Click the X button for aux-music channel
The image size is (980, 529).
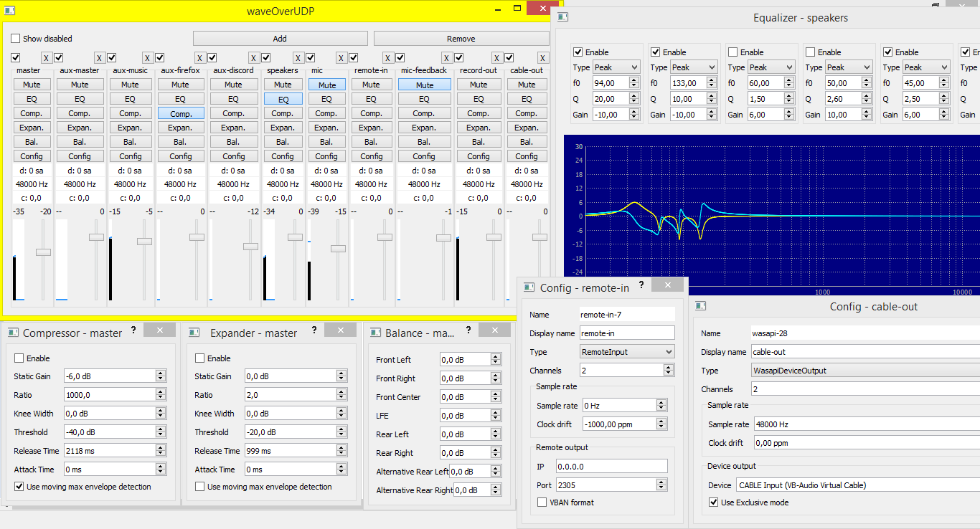pyautogui.click(x=148, y=57)
